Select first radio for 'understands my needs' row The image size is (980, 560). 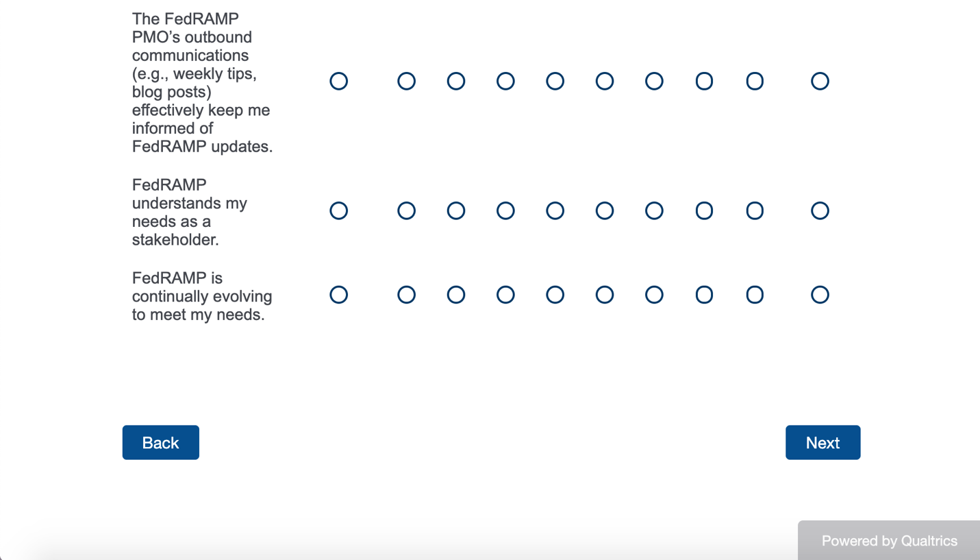click(x=339, y=211)
